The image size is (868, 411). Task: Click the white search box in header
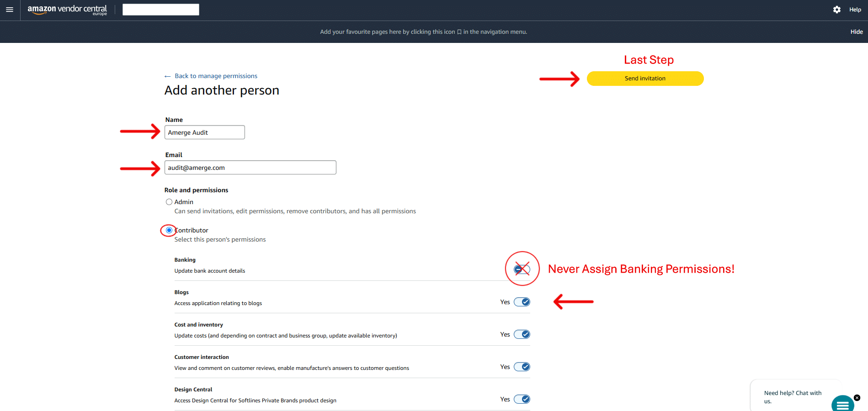coord(160,10)
